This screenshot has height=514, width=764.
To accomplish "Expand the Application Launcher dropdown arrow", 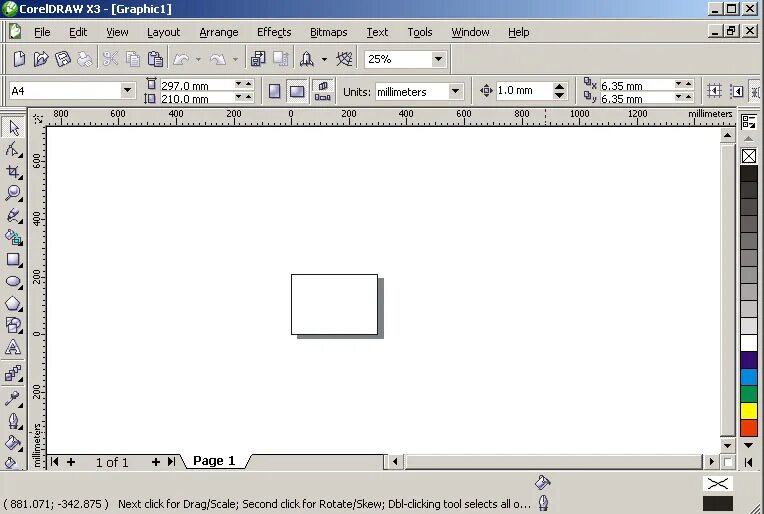I will pos(324,59).
